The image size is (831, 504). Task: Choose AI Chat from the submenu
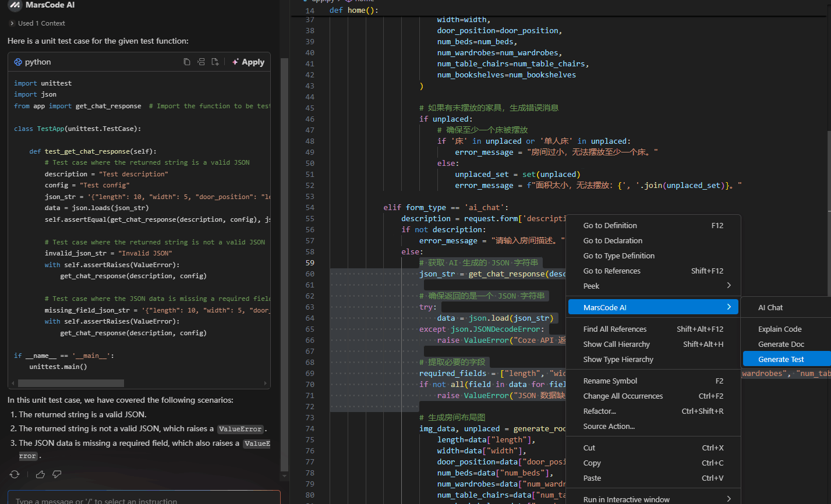click(787, 307)
